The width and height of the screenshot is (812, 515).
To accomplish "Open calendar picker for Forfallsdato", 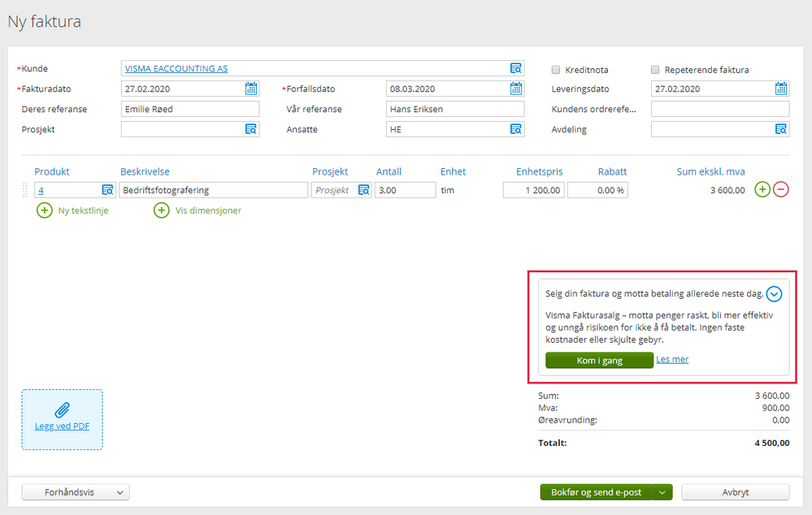I will 516,89.
